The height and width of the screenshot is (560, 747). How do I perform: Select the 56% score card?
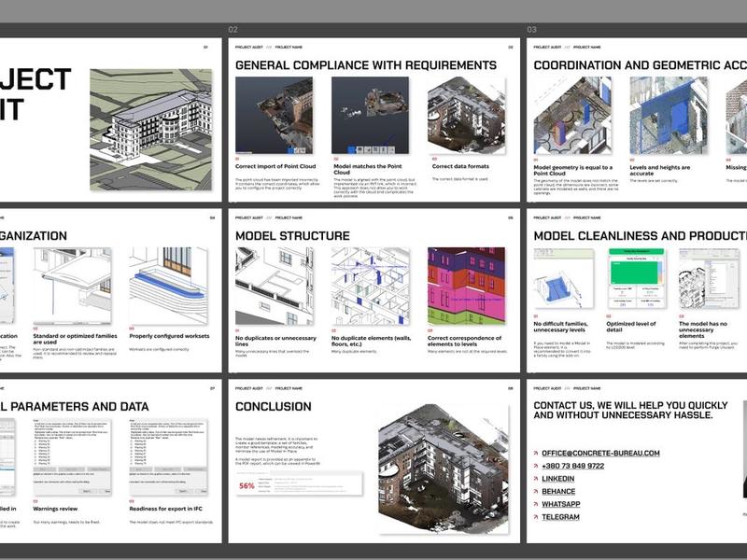click(299, 483)
